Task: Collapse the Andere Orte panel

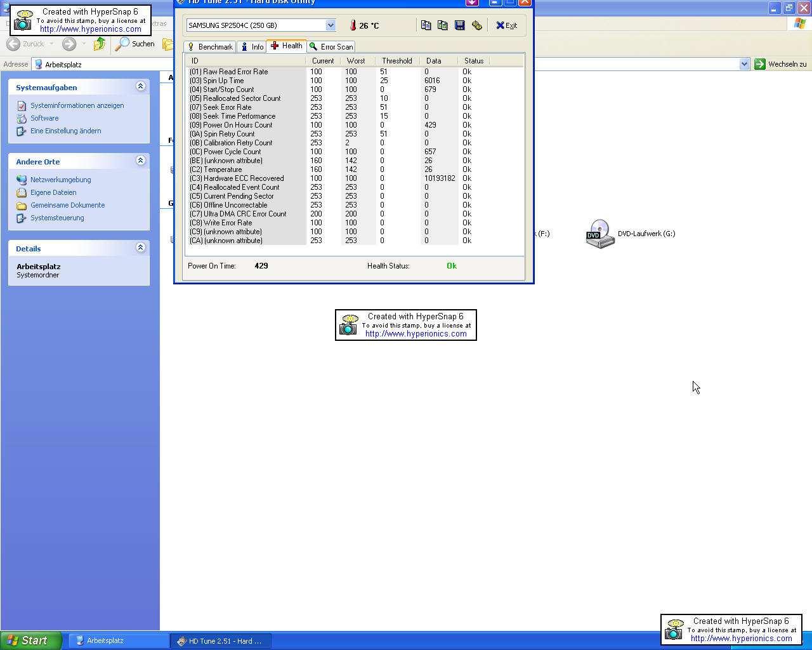Action: [141, 161]
